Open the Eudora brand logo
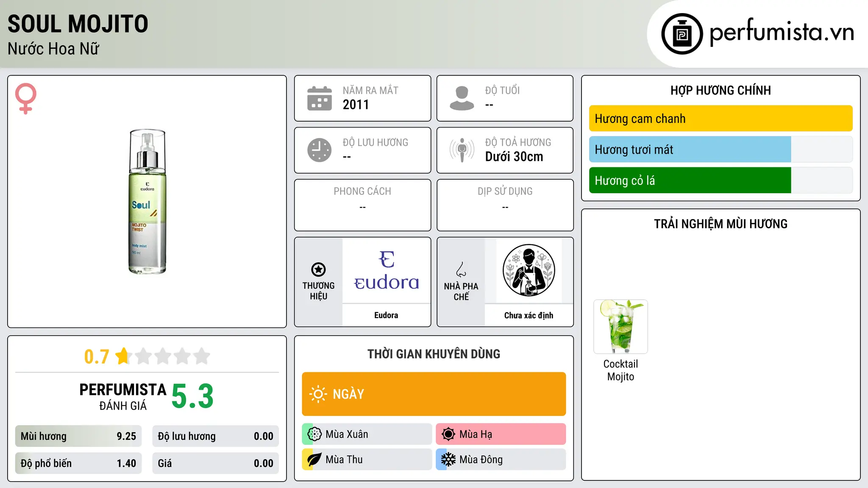 pyautogui.click(x=387, y=271)
